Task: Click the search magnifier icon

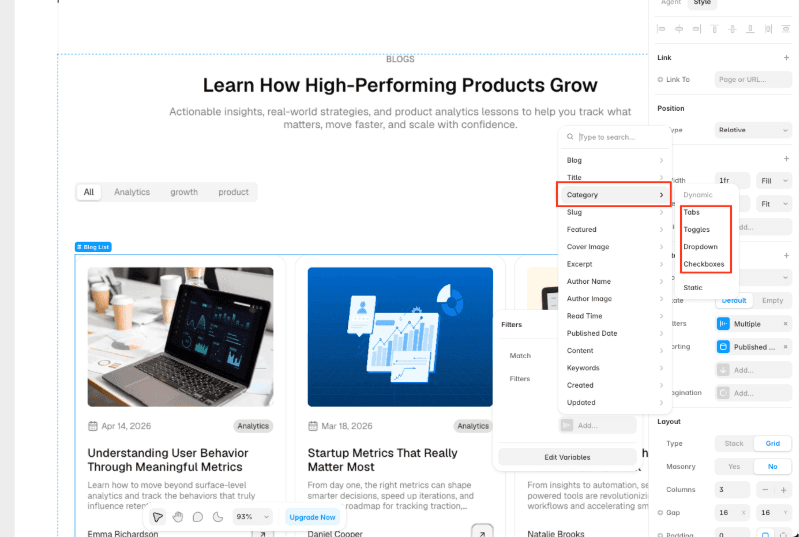Action: [x=570, y=137]
